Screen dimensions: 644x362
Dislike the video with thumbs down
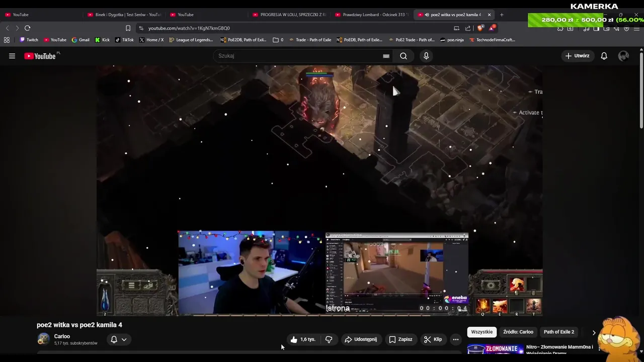pyautogui.click(x=329, y=339)
